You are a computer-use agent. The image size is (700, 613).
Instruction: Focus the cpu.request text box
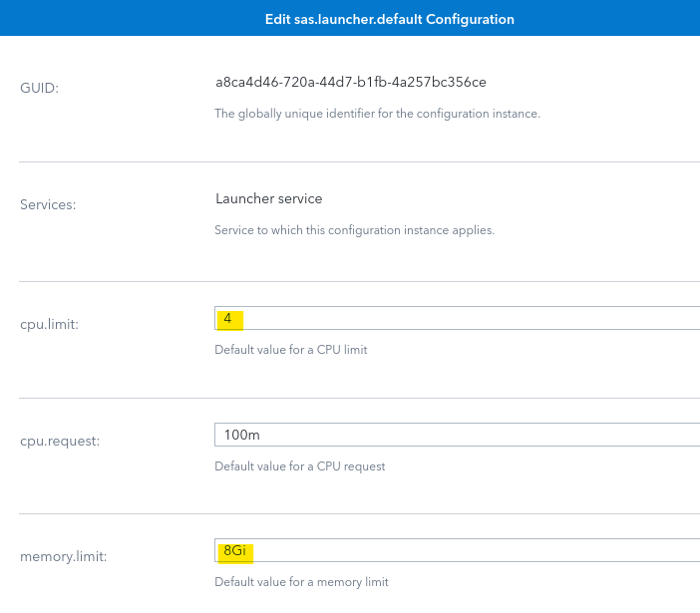457,435
